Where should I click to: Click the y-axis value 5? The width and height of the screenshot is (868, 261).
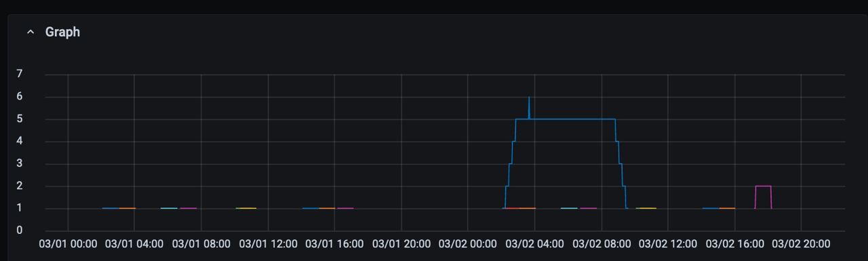(20, 119)
